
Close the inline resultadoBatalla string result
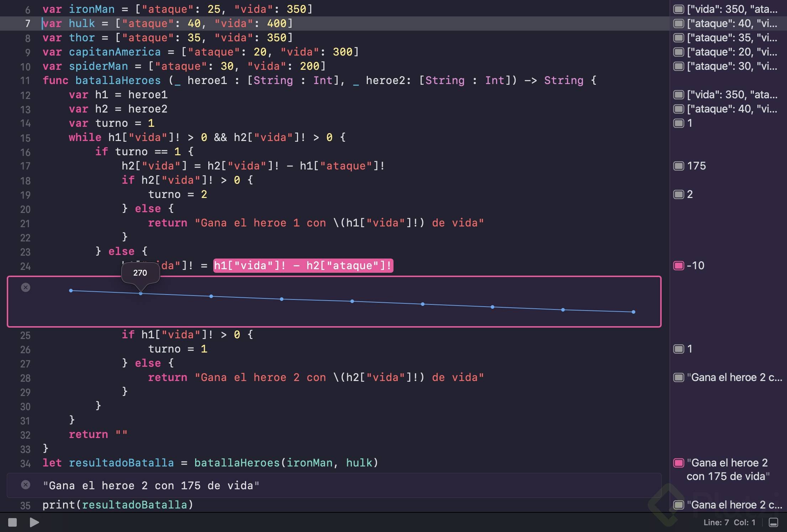(26, 485)
